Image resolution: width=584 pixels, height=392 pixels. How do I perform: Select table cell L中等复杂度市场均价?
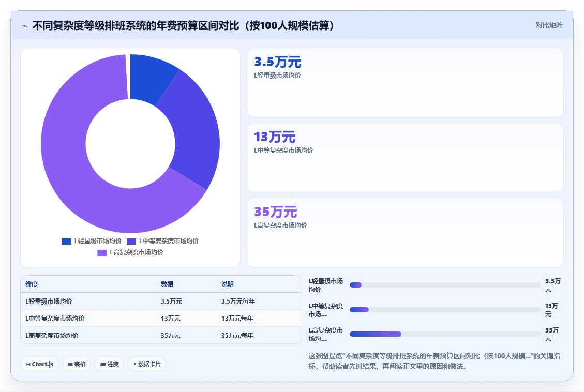(x=55, y=319)
